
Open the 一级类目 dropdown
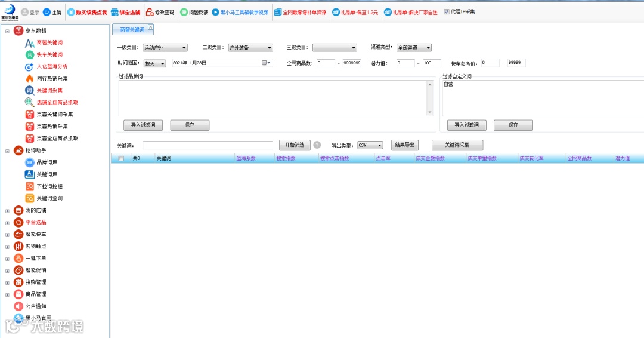point(165,48)
